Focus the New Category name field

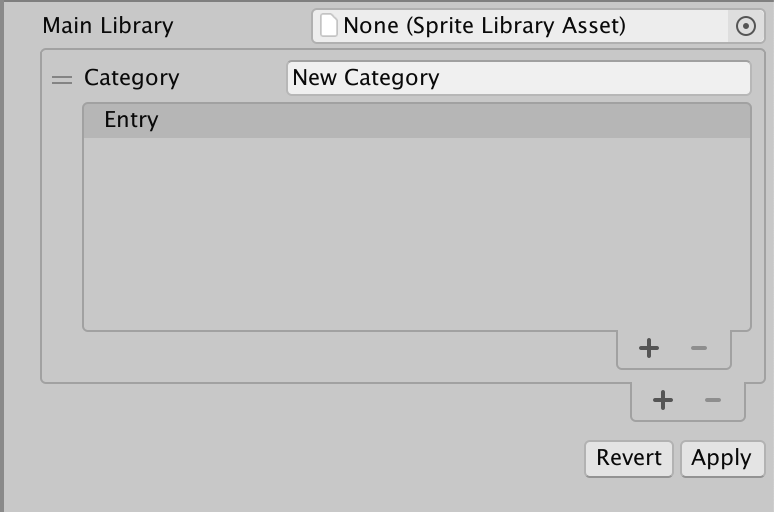coord(518,78)
